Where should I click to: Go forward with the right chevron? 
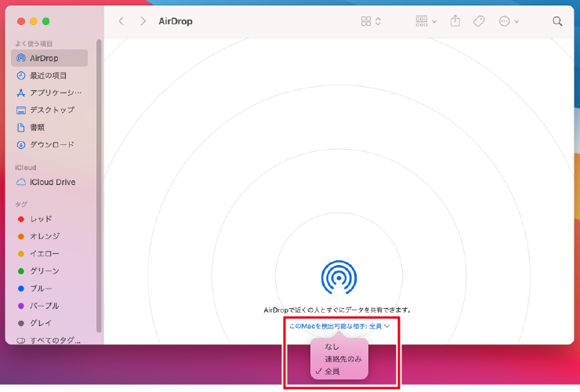[x=143, y=21]
